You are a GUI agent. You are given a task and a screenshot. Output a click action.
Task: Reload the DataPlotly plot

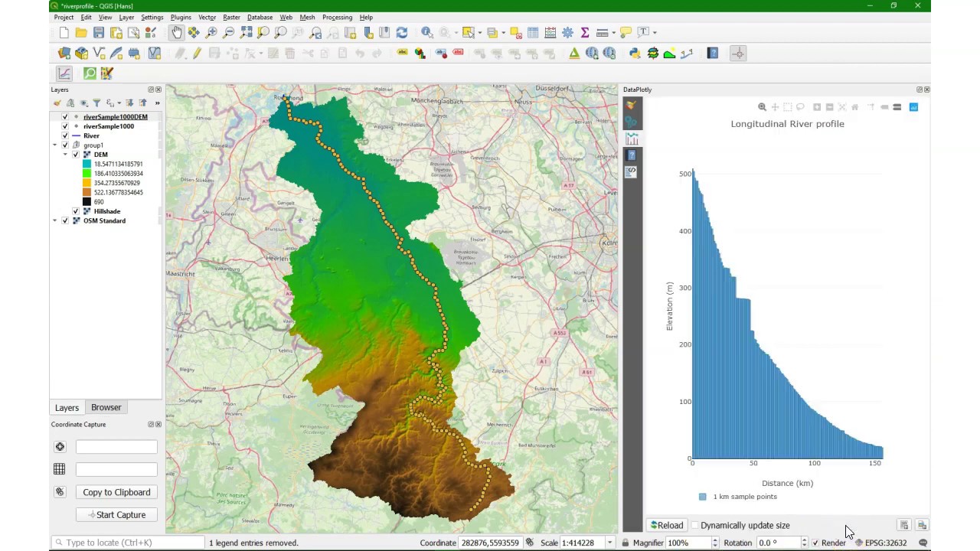tap(667, 526)
